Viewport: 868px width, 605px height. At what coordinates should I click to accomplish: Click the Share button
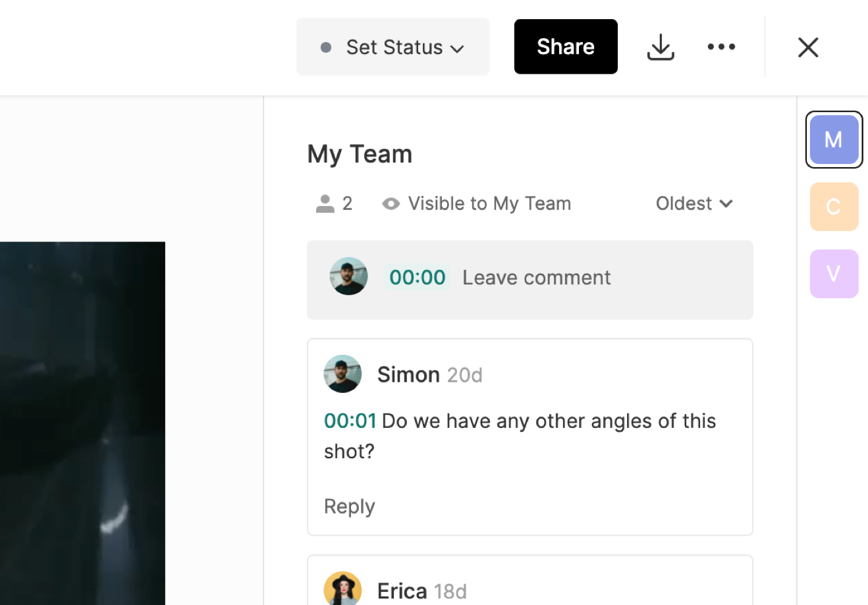point(566,47)
